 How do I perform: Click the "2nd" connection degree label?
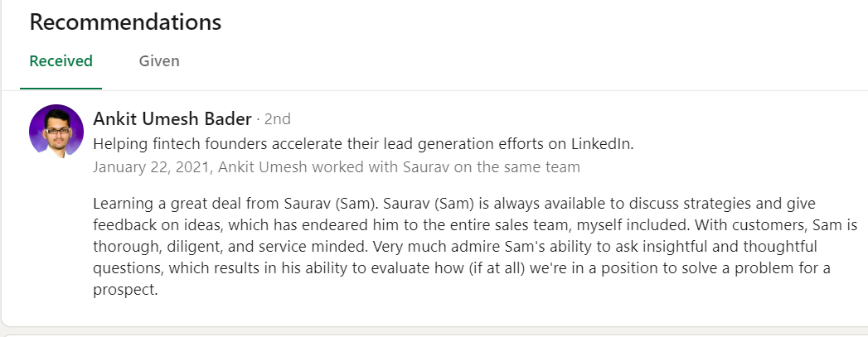(278, 119)
